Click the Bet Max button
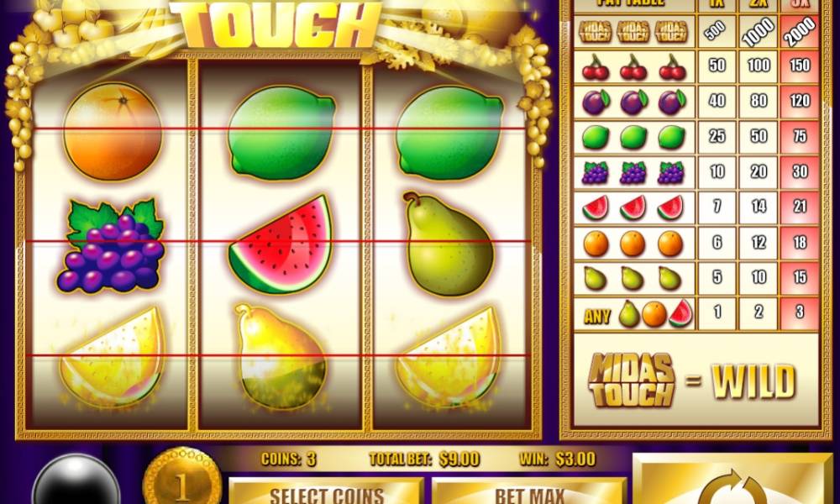The image size is (840, 504). click(528, 491)
